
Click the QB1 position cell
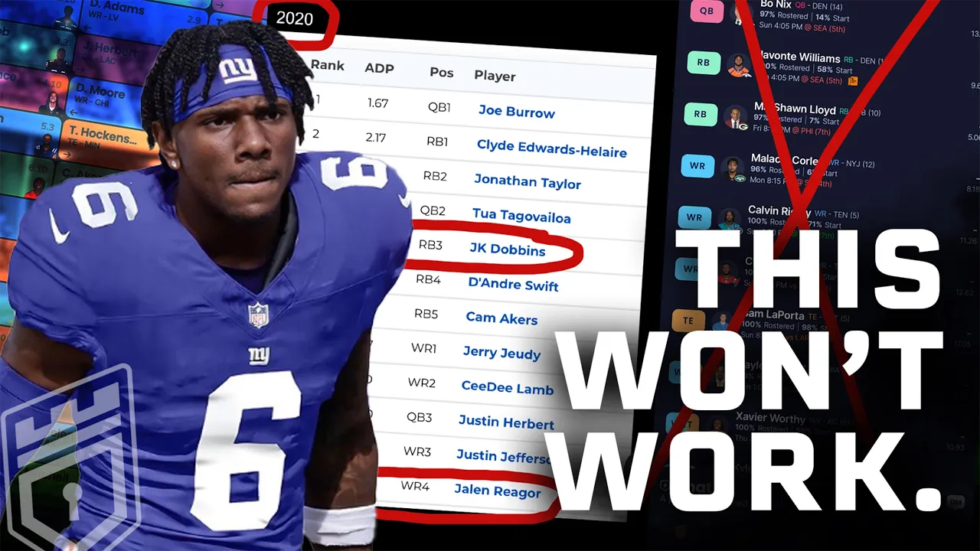[x=438, y=107]
